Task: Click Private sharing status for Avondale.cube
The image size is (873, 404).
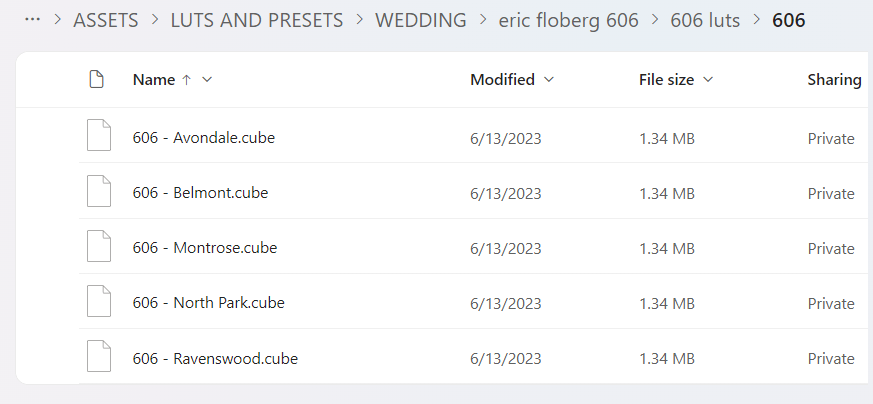Action: (831, 138)
